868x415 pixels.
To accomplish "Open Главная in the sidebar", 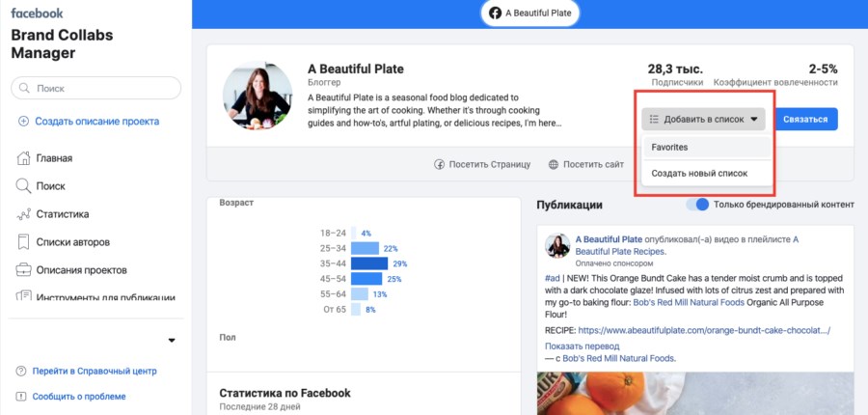I will click(x=54, y=158).
